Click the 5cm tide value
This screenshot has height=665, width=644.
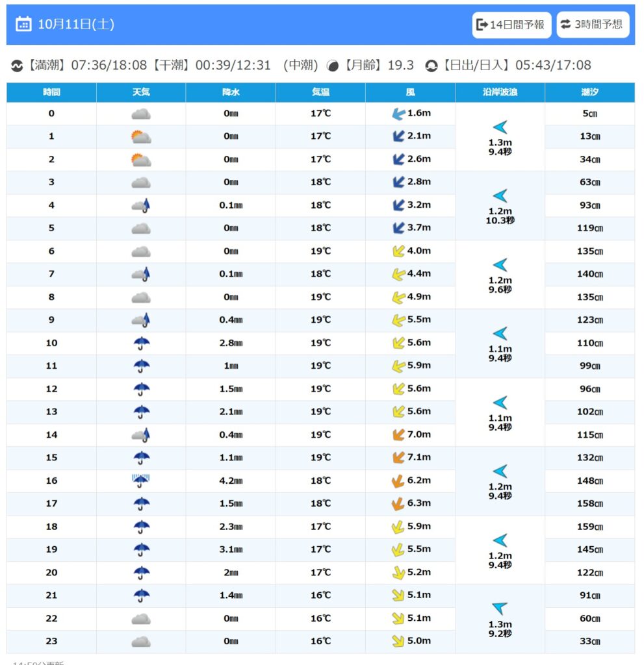pyautogui.click(x=590, y=114)
